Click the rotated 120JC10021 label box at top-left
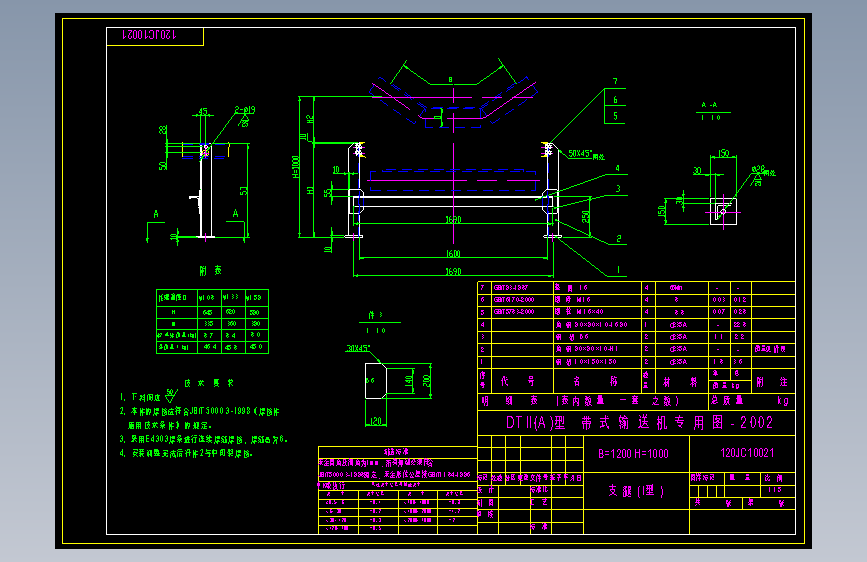The width and height of the screenshot is (867, 562). tap(155, 36)
